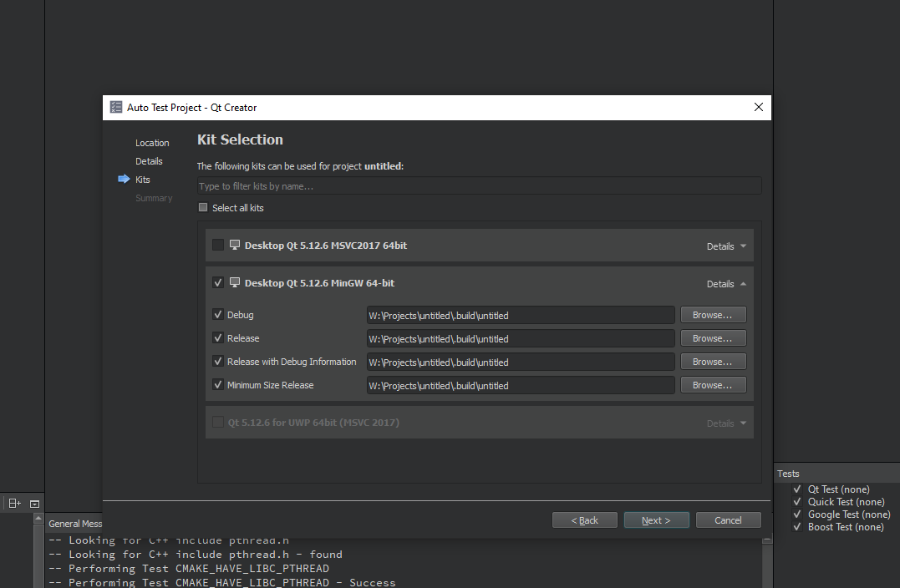
Task: Click the monitor icon of the MSVC2017 64bit kit
Action: pos(235,246)
